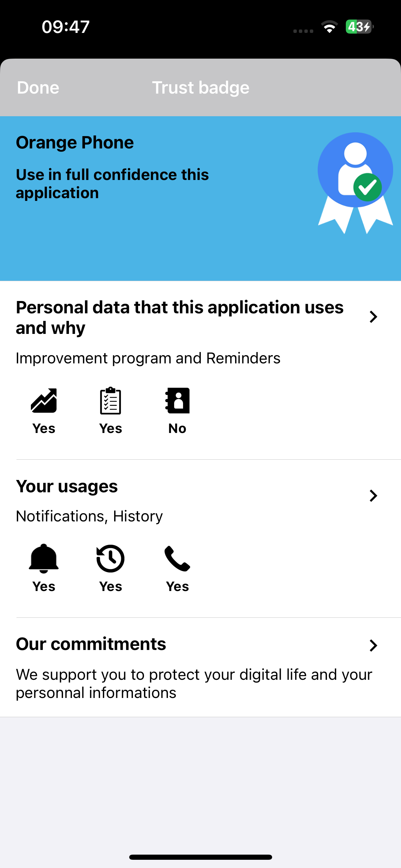
Task: Expand the Our commitments chevron
Action: coord(373,646)
